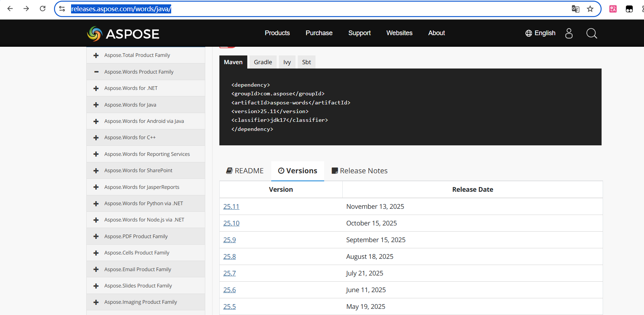The height and width of the screenshot is (315, 644).
Task: Reload the page with the refresh icon
Action: coord(42,9)
